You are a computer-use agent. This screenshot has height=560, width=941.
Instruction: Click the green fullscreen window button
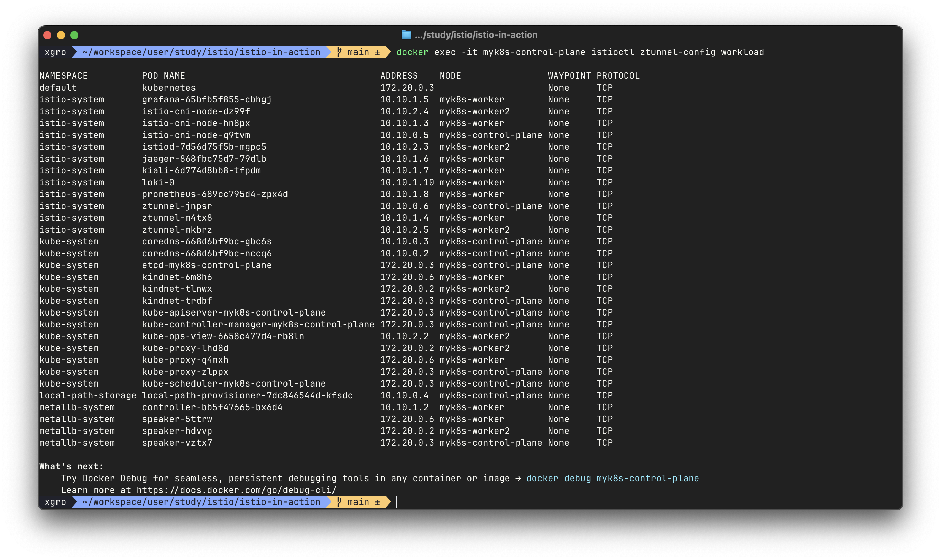point(74,35)
